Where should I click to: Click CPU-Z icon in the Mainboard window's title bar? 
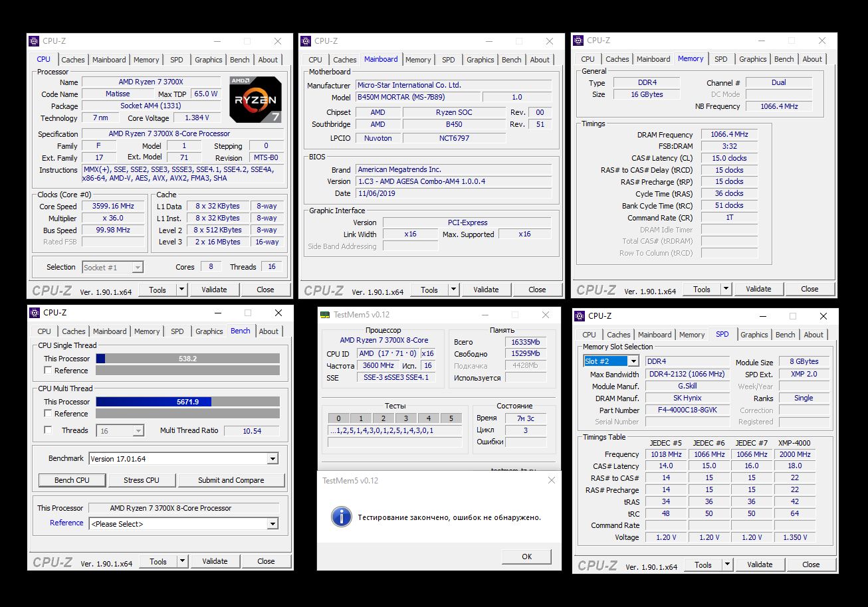(x=306, y=41)
